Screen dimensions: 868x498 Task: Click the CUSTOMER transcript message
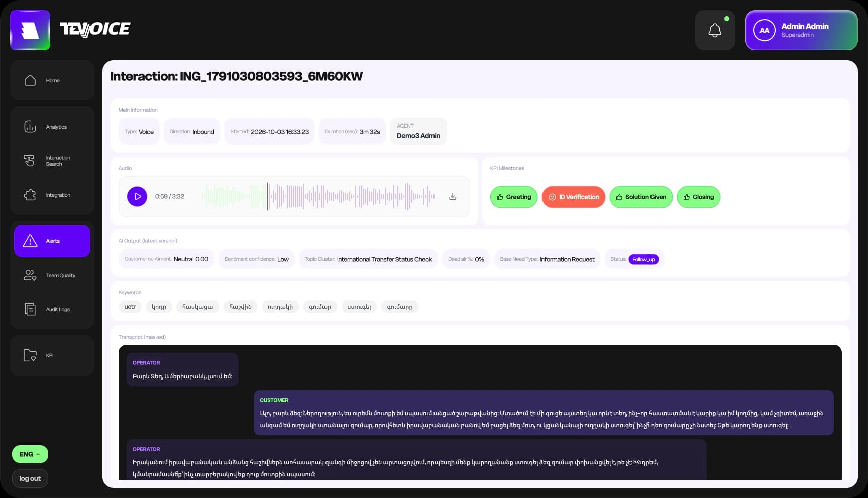point(544,413)
